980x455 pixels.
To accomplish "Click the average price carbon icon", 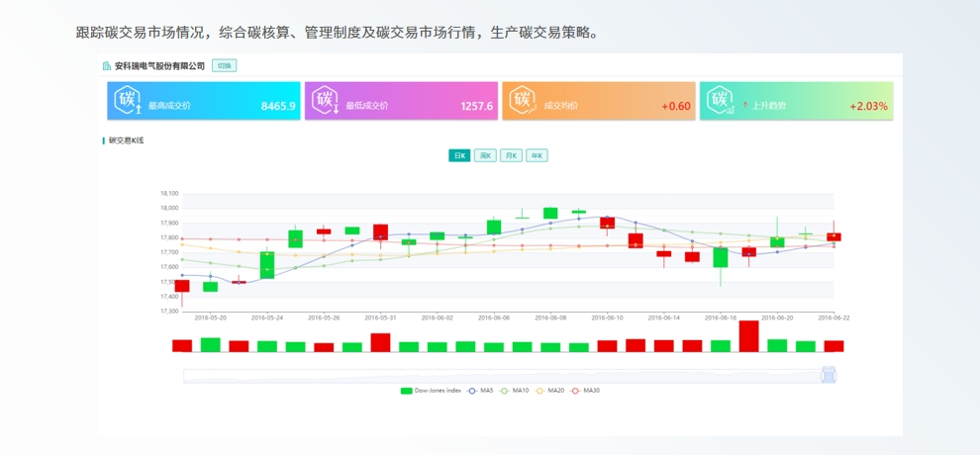I will coord(523,101).
